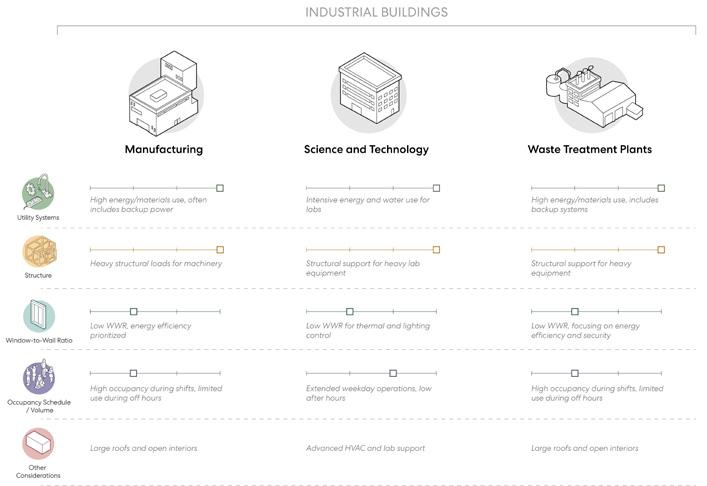Select the Waste Treatment Plants heading
The image size is (707, 486).
(x=590, y=149)
